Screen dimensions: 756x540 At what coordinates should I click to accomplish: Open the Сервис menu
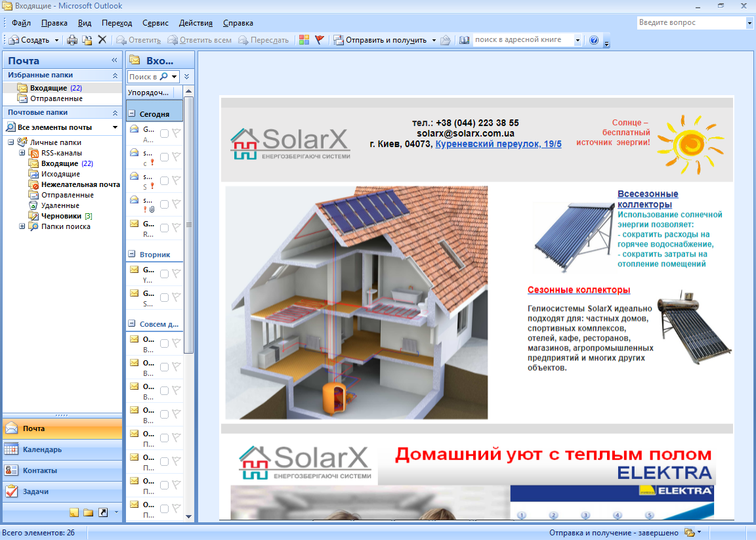point(155,23)
